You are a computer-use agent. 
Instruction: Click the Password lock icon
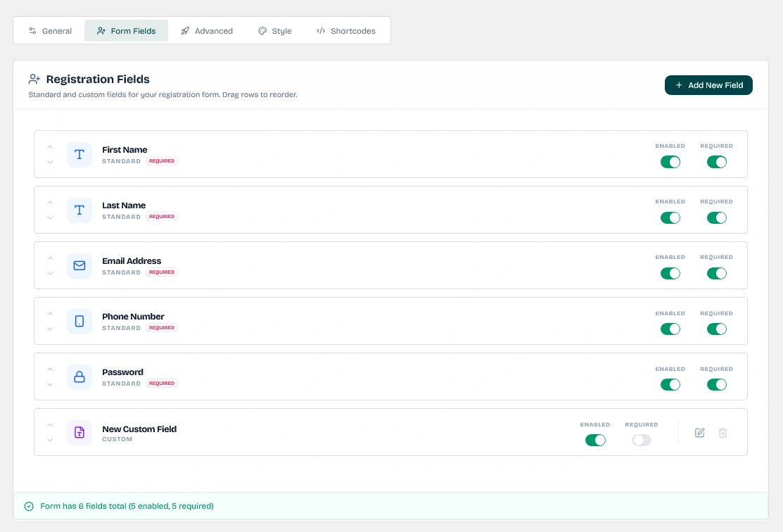click(x=79, y=376)
